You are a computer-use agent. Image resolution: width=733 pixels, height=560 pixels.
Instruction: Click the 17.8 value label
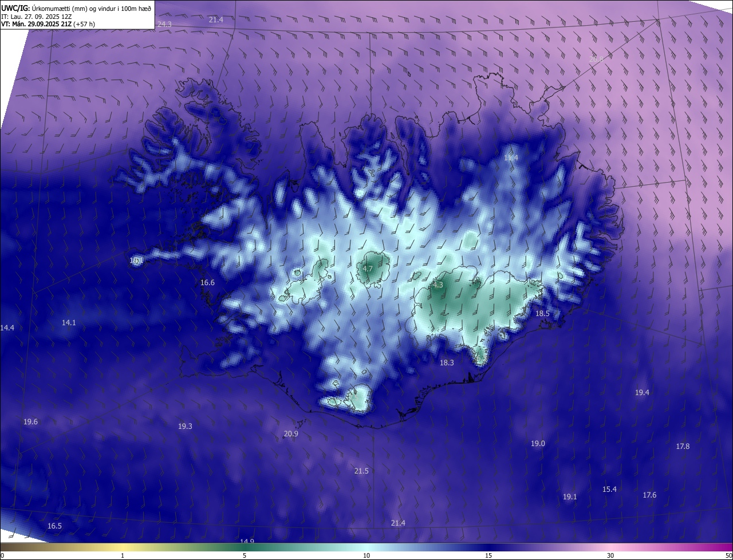click(x=683, y=447)
